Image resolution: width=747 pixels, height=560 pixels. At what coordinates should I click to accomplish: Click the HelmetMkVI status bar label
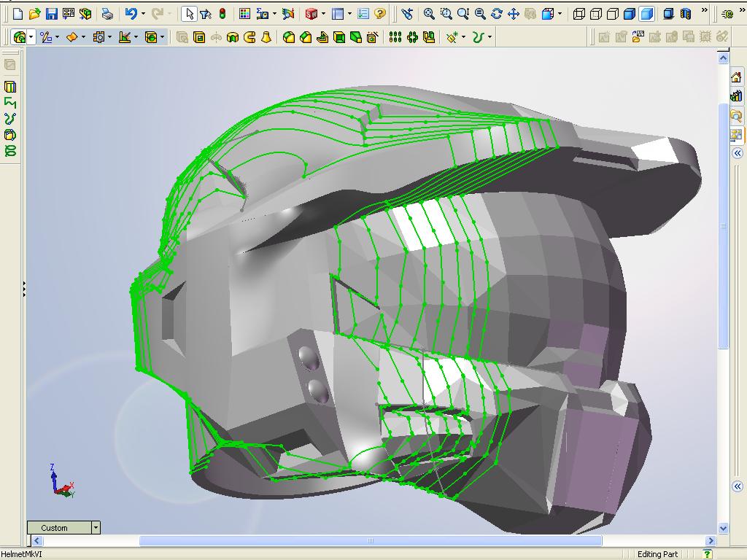pos(21,554)
